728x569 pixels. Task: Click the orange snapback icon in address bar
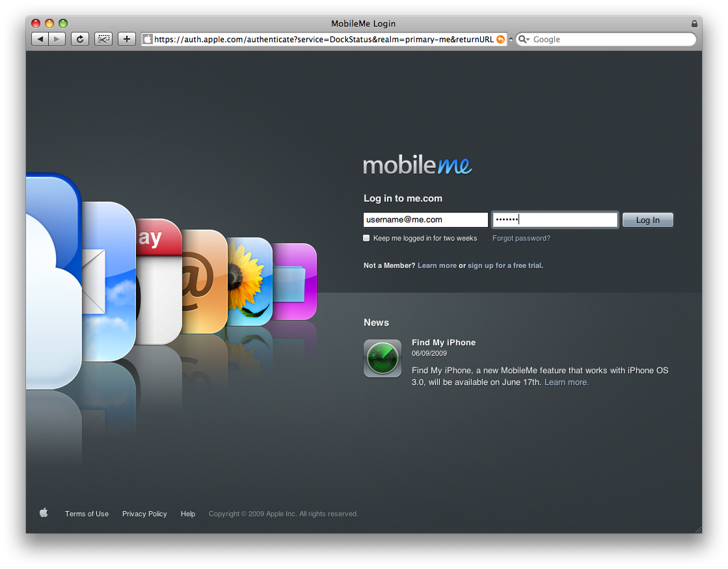[500, 40]
